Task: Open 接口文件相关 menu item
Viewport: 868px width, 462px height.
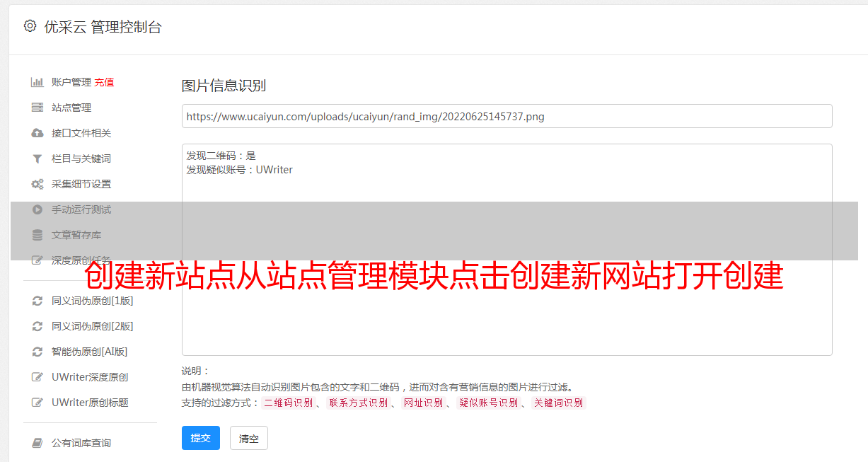Action: point(81,133)
